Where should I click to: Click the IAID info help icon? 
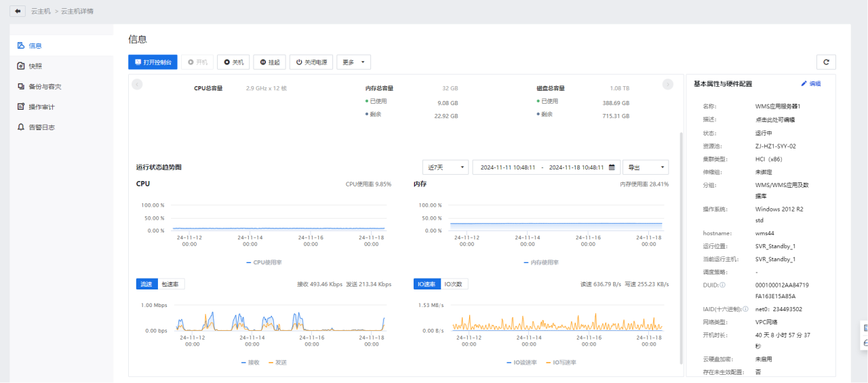pos(745,309)
